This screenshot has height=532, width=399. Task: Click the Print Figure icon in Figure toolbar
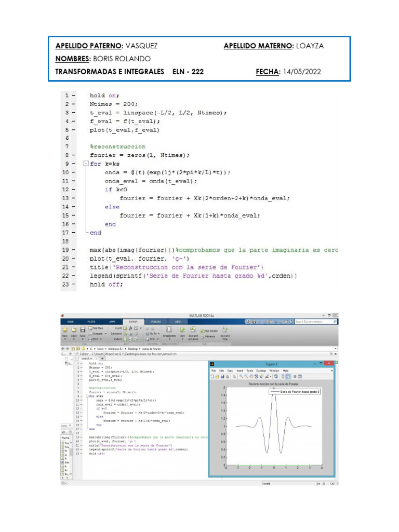(x=228, y=376)
